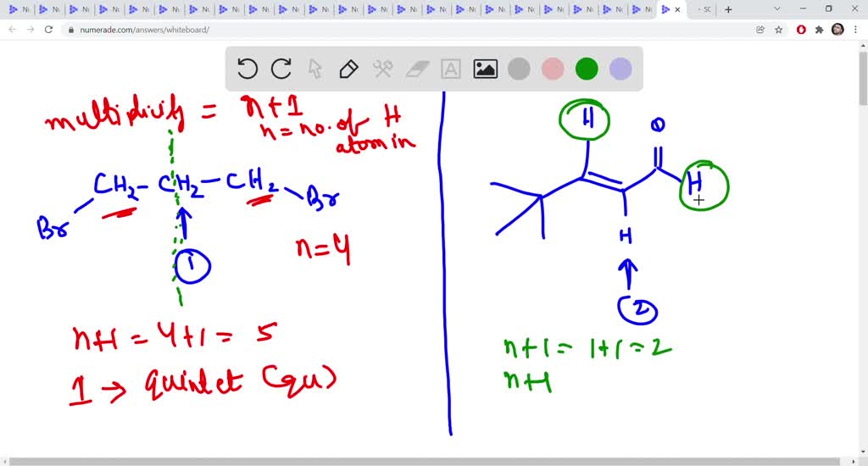This screenshot has width=868, height=466.
Task: Bookmark this page with the star
Action: [x=778, y=29]
